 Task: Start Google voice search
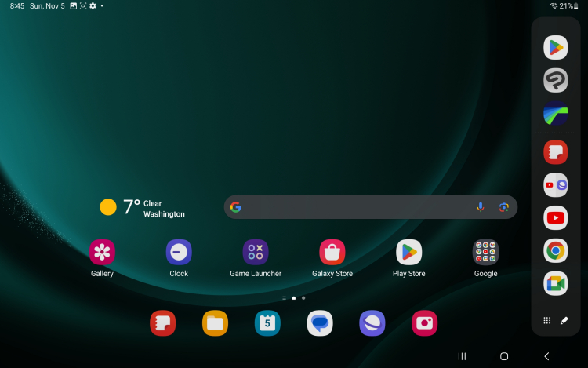click(481, 207)
